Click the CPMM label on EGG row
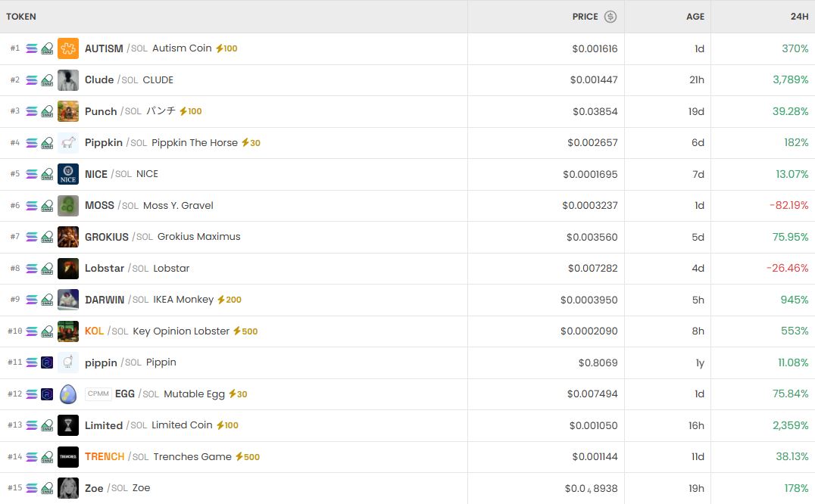815x504 pixels. pyautogui.click(x=98, y=394)
